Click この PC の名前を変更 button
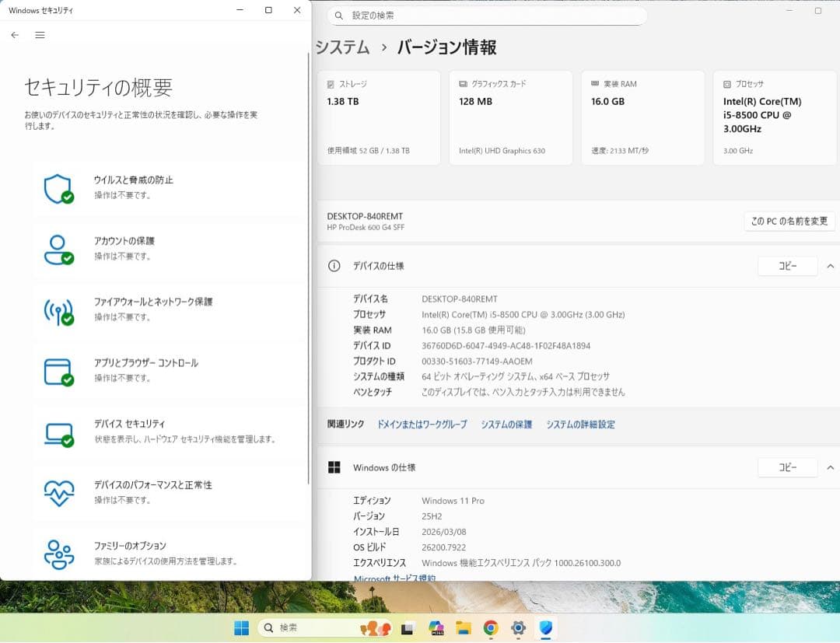 pyautogui.click(x=789, y=221)
